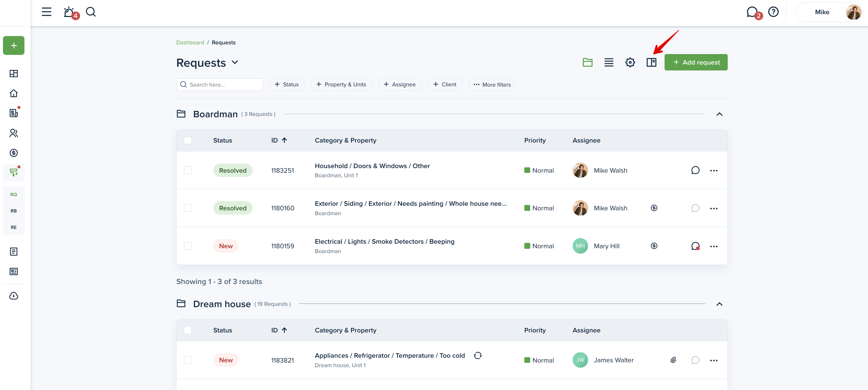The width and height of the screenshot is (868, 390).
Task: Click the attachment paperclip on request 1183821
Action: coord(673,360)
